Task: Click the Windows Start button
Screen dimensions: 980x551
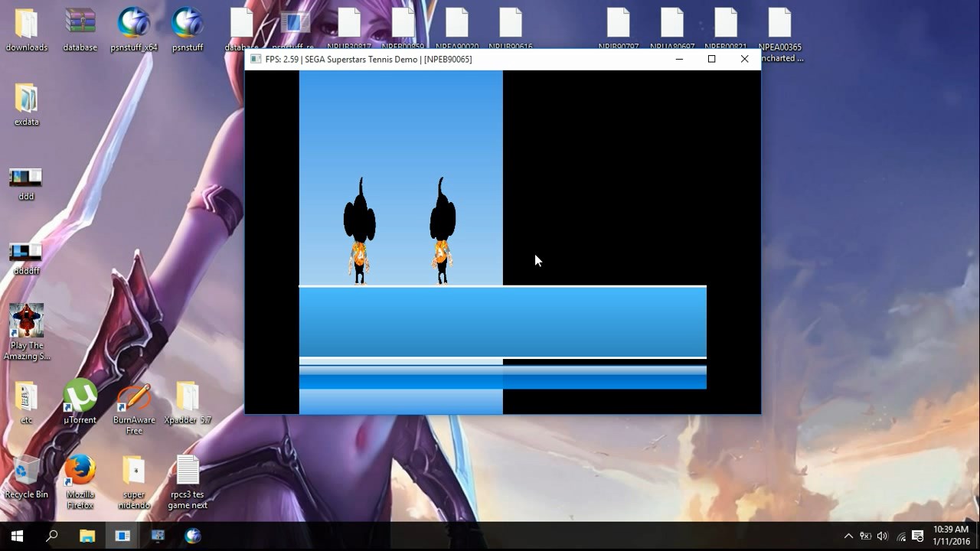Action: pyautogui.click(x=17, y=536)
